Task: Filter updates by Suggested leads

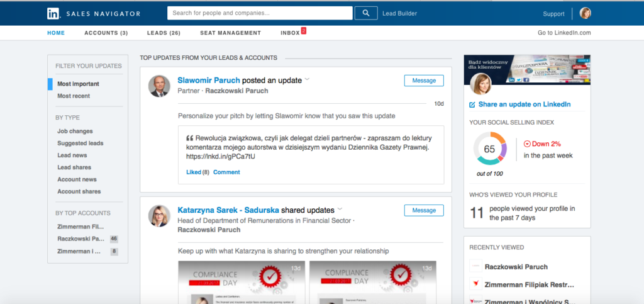Action: 80,144
